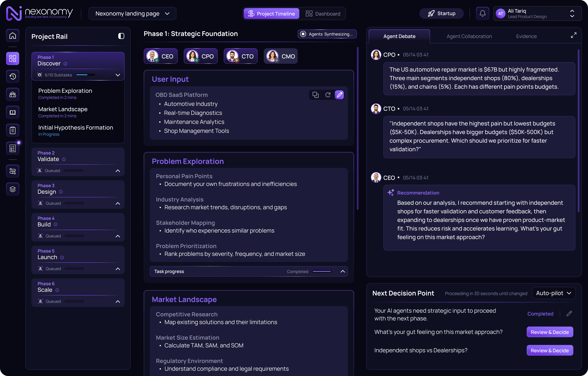Open the Evidence tab
The width and height of the screenshot is (588, 376).
tap(526, 36)
